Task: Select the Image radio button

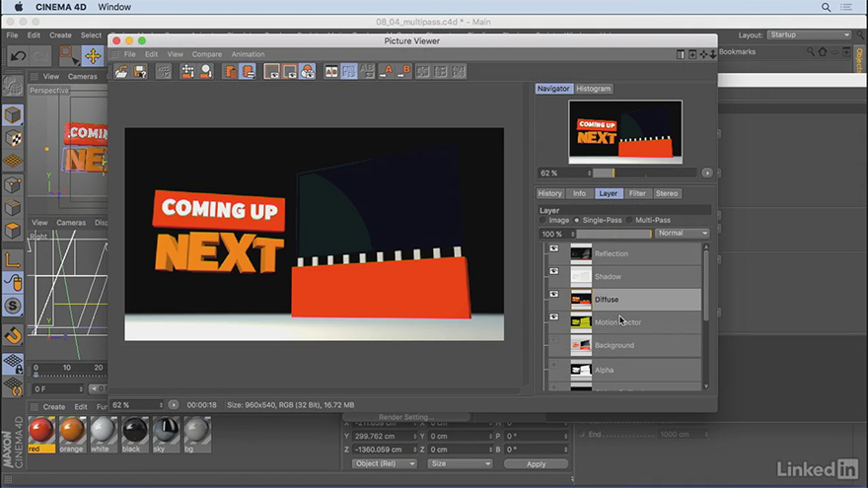Action: (x=543, y=220)
